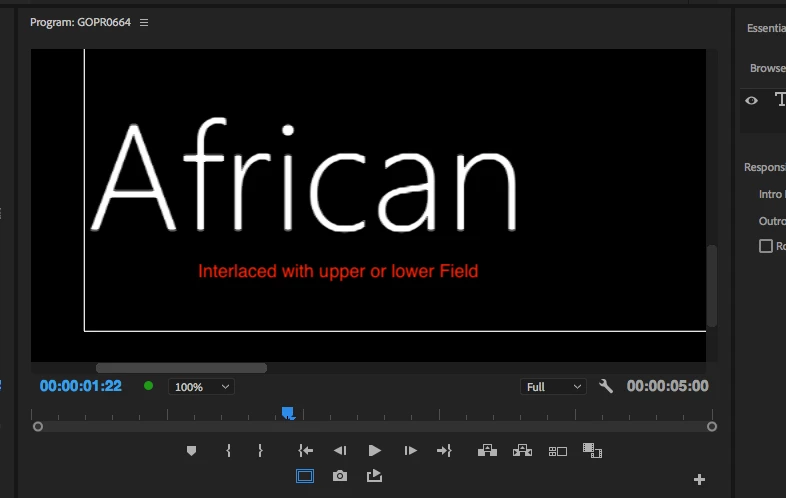Click the 00:00:05:00 duration timecode
This screenshot has width=786, height=498.
coord(668,386)
